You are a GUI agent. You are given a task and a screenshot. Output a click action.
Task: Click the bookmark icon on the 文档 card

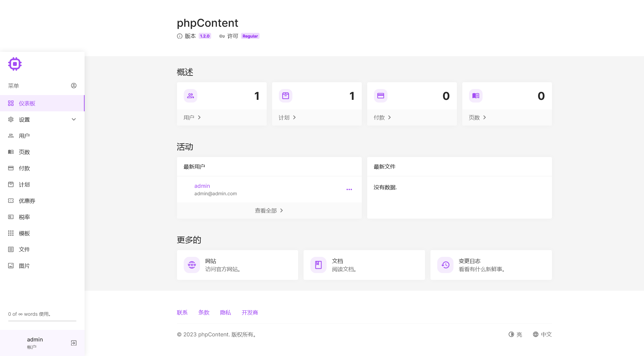tap(318, 265)
